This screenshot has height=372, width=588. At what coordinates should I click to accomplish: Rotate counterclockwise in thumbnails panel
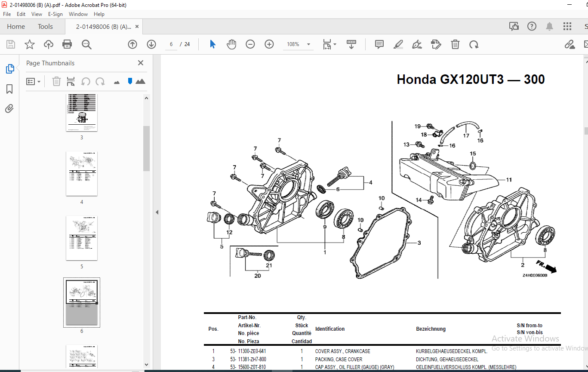pyautogui.click(x=86, y=81)
